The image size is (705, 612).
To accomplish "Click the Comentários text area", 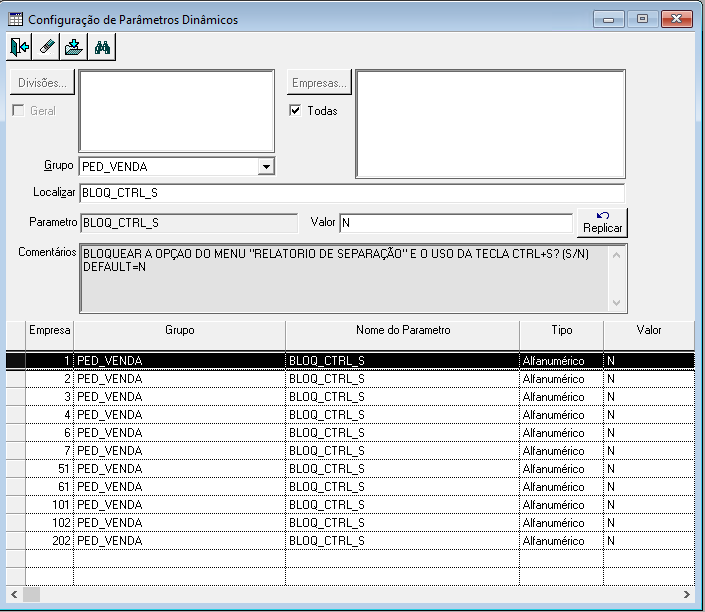I will 344,278.
